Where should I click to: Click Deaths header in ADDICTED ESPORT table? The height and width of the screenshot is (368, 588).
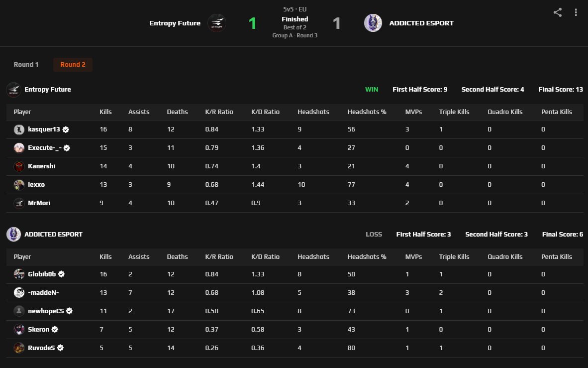[x=177, y=257]
